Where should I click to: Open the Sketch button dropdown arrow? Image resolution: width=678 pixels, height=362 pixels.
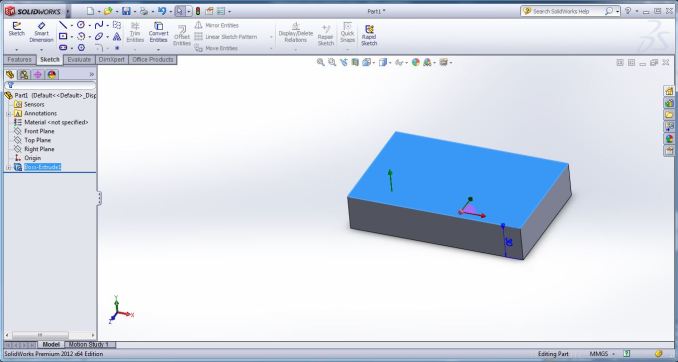point(16,49)
